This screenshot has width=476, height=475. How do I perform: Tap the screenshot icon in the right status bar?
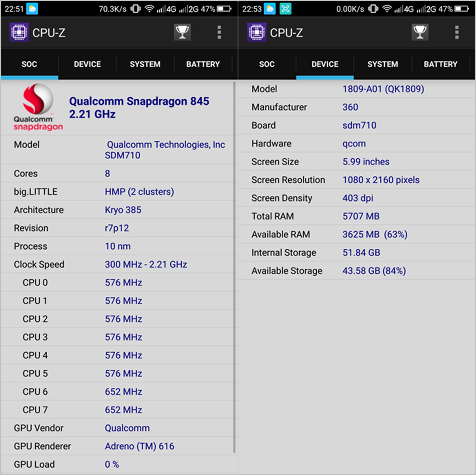tap(285, 9)
